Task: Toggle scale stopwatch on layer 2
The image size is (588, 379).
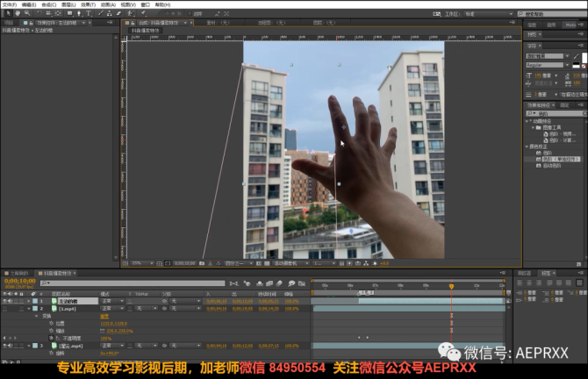Action: pyautogui.click(x=52, y=331)
